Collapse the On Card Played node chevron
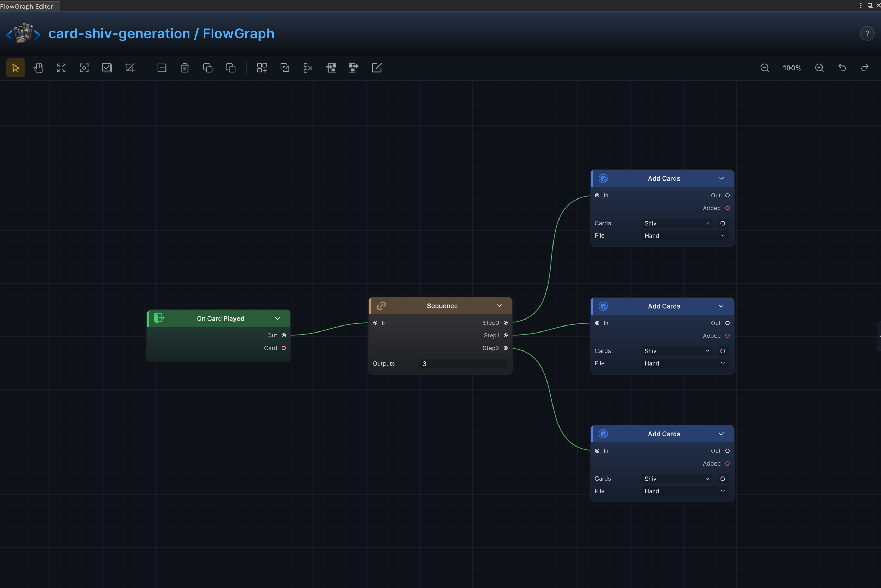Screen dimensions: 881x588 pyautogui.click(x=277, y=318)
